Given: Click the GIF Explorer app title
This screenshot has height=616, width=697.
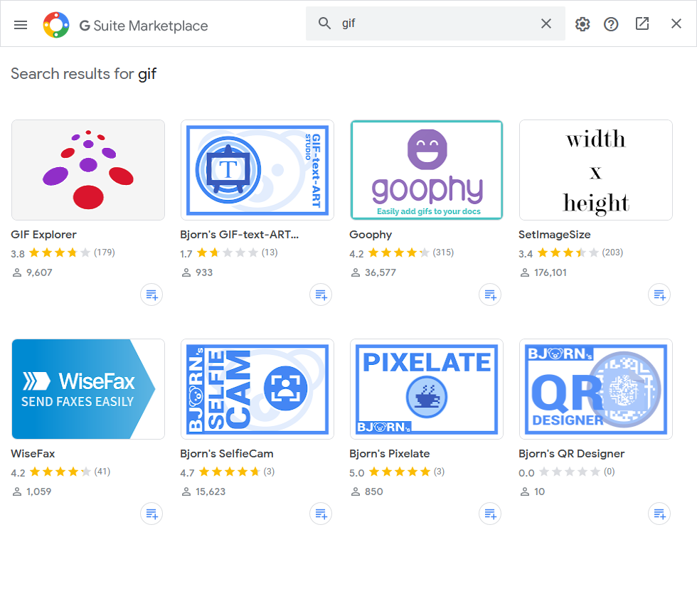Looking at the screenshot, I should point(43,235).
